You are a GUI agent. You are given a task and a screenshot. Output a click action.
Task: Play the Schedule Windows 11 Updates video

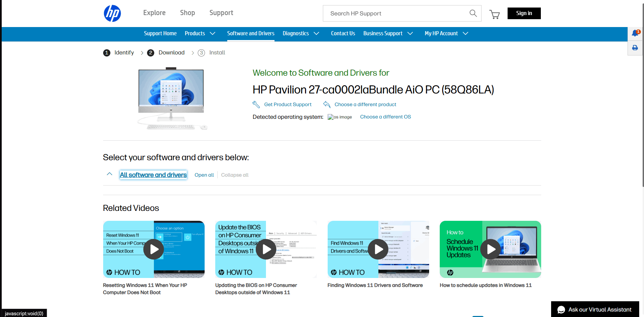coord(490,249)
